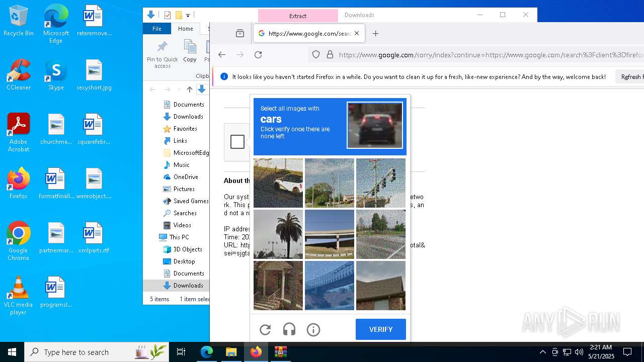This screenshot has height=362, width=644.
Task: Open Recycle Bin desktop icon
Action: pos(19,21)
